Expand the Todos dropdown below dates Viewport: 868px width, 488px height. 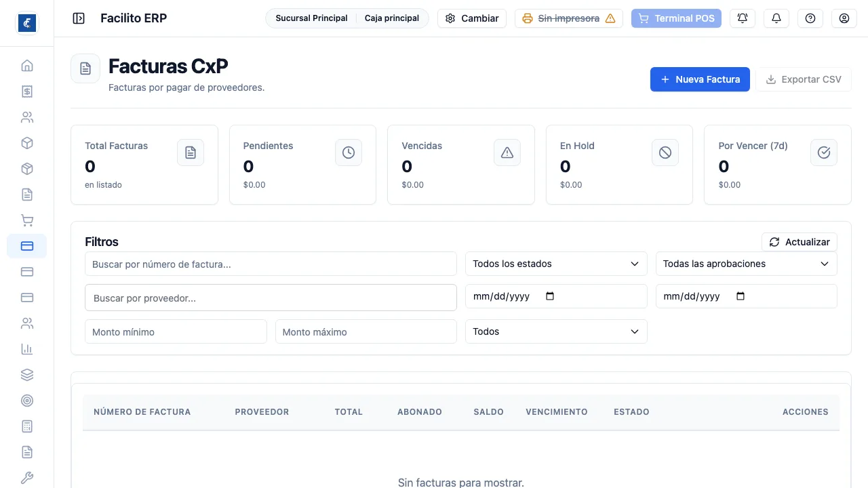(556, 331)
